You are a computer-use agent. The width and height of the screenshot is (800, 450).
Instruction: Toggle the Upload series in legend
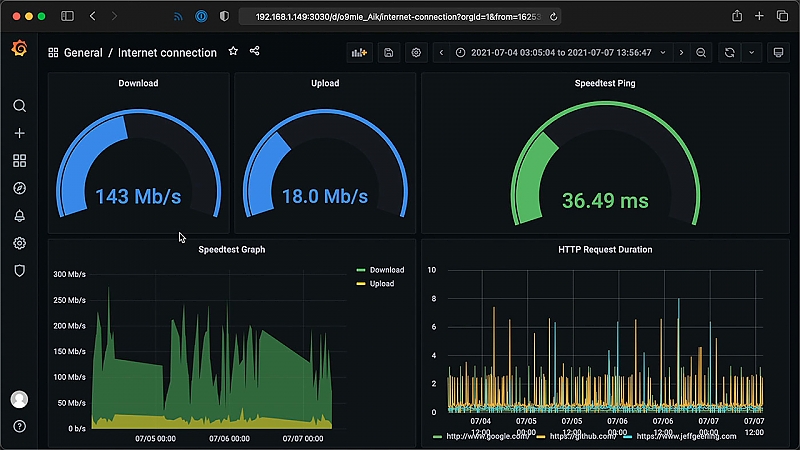tap(376, 284)
